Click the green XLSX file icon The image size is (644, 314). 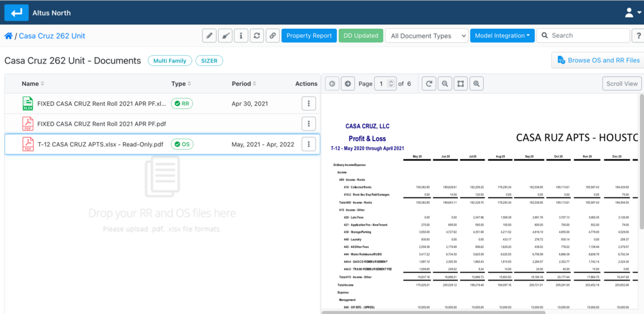(28, 104)
